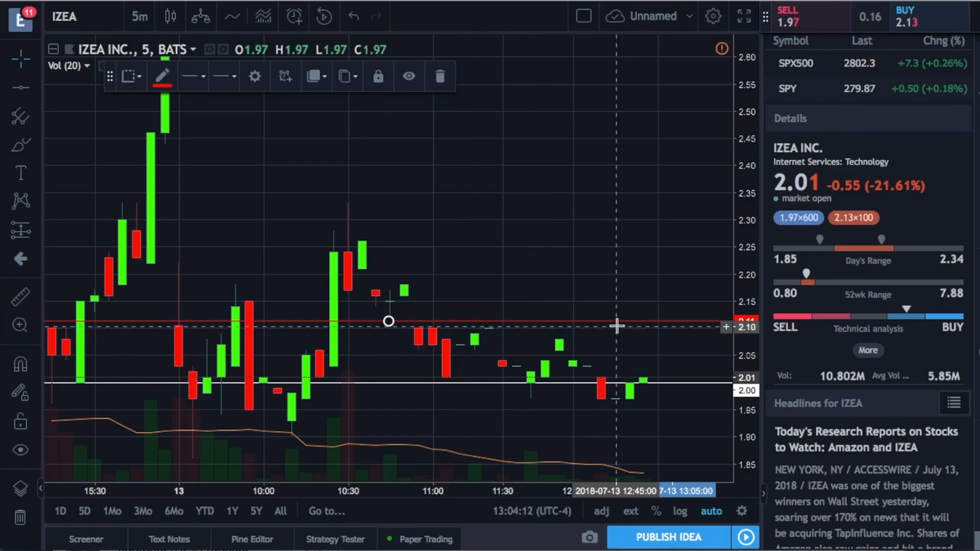Select the Magnet snap tool in left sidebar

click(x=20, y=364)
